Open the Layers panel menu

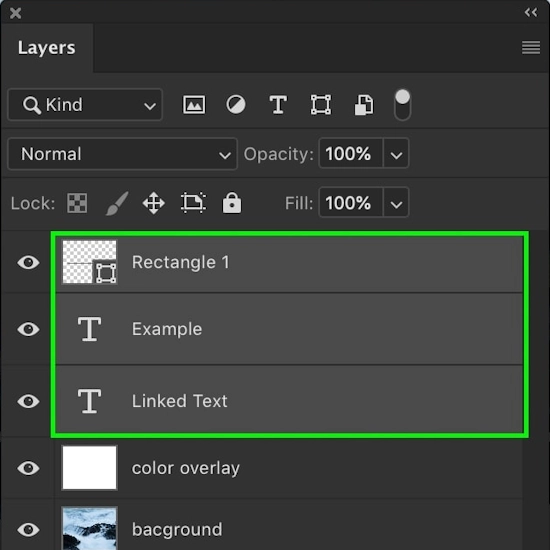(531, 48)
